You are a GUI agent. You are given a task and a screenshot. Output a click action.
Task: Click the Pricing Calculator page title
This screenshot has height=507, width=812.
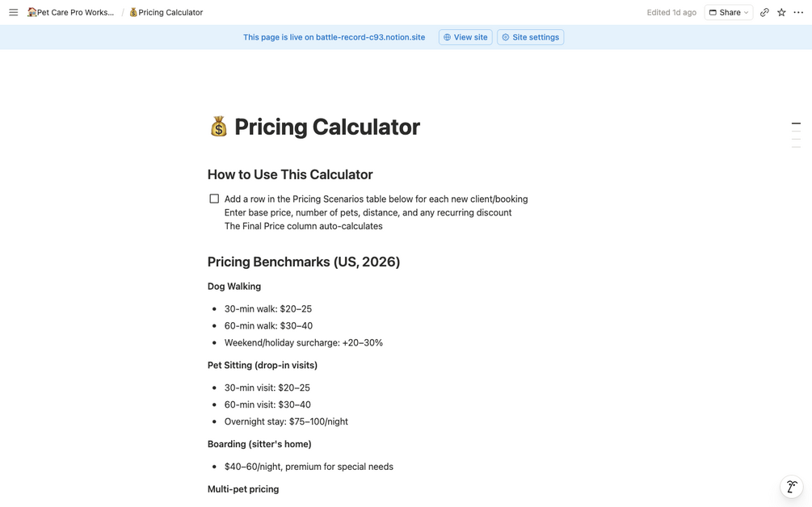pos(326,127)
